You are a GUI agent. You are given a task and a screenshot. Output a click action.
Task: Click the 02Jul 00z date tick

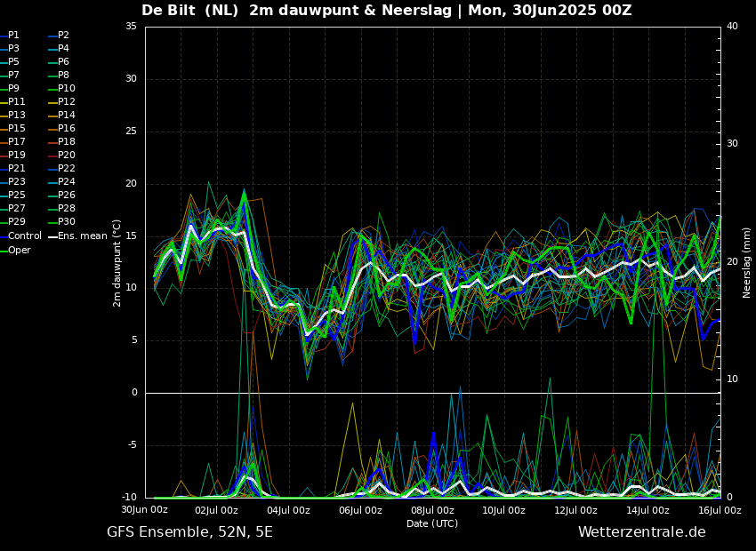click(216, 510)
